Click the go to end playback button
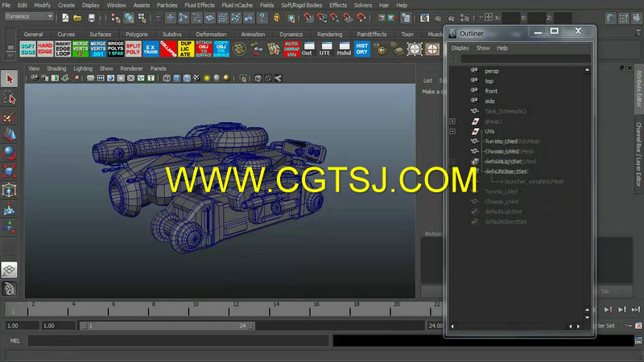Image resolution: width=644 pixels, height=362 pixels. [x=636, y=310]
